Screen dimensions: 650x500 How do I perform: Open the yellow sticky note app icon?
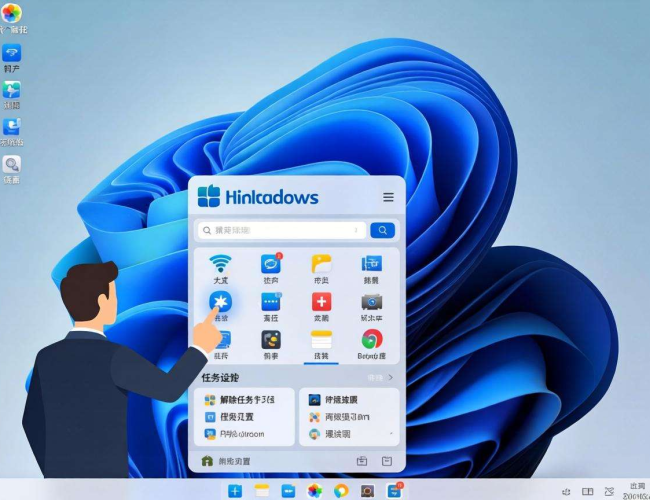[x=321, y=264]
